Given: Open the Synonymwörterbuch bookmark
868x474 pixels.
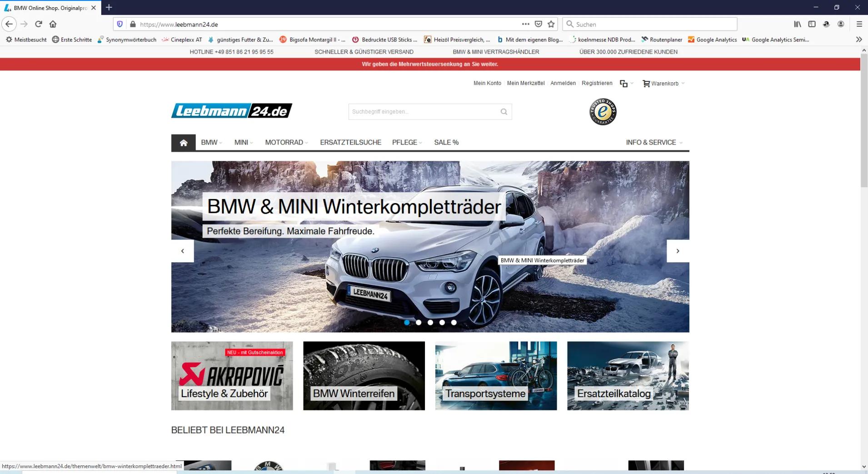Looking at the screenshot, I should [x=127, y=40].
